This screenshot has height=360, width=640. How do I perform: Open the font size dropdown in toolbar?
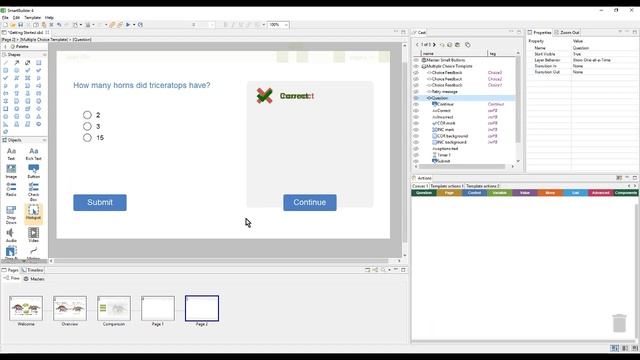coord(212,25)
